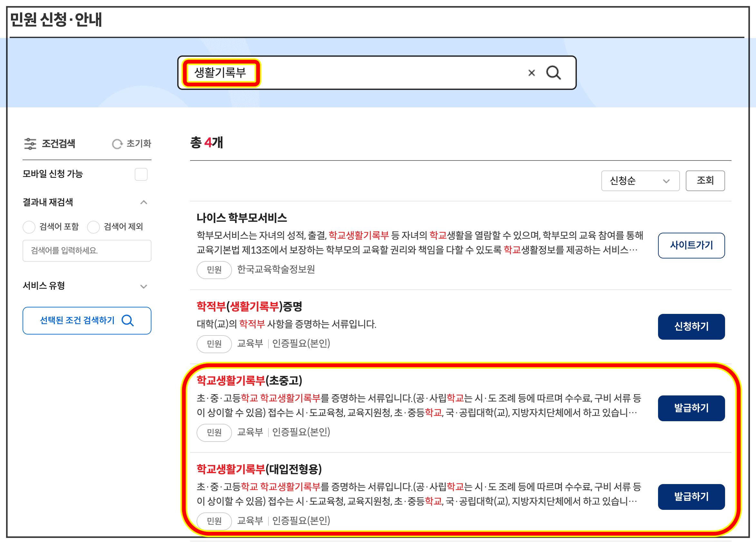Click the 검색어를 입력하세요 input field
Viewport: 756px width, 544px height.
click(x=87, y=251)
